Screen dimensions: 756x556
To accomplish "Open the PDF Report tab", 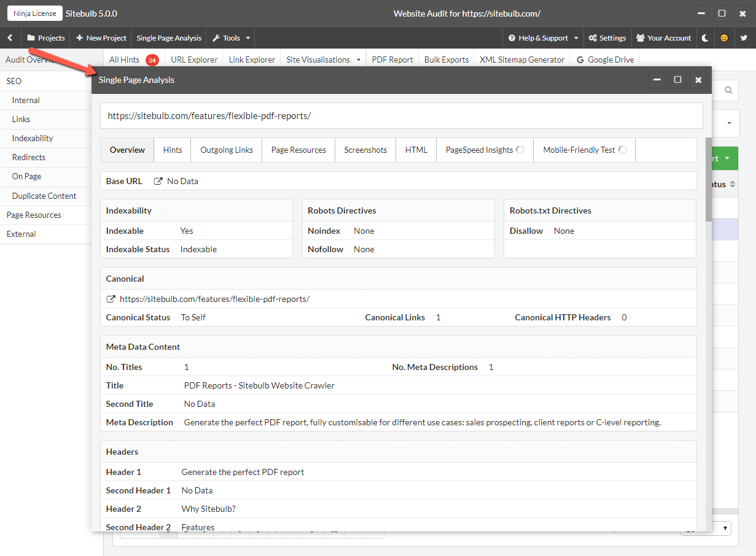I will (392, 60).
